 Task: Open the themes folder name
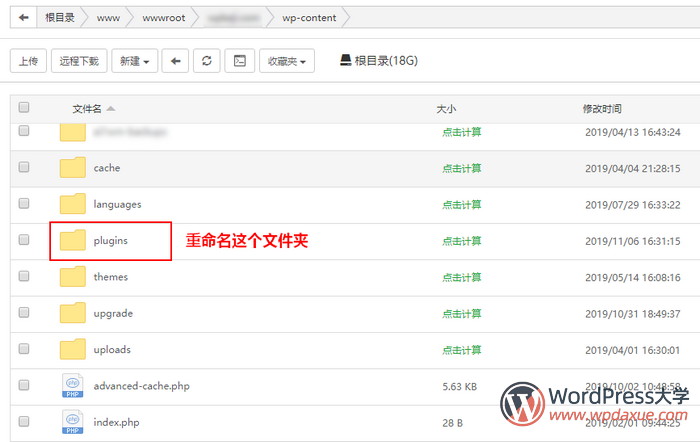pos(111,277)
